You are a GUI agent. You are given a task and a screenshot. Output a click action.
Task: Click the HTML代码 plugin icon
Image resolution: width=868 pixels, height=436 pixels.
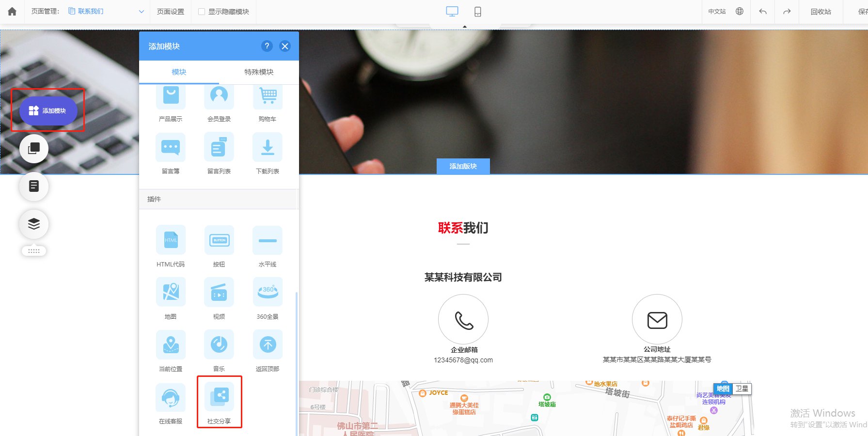click(x=171, y=240)
